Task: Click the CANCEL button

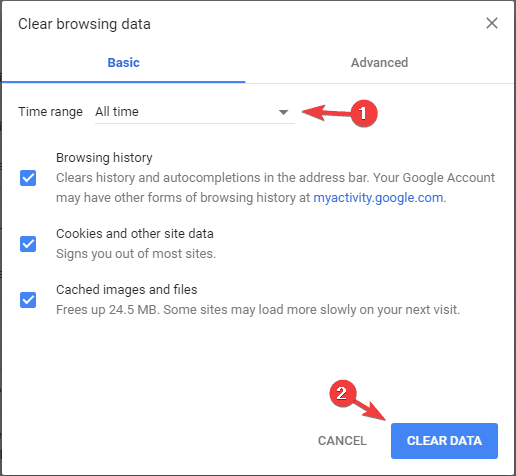Action: point(342,441)
